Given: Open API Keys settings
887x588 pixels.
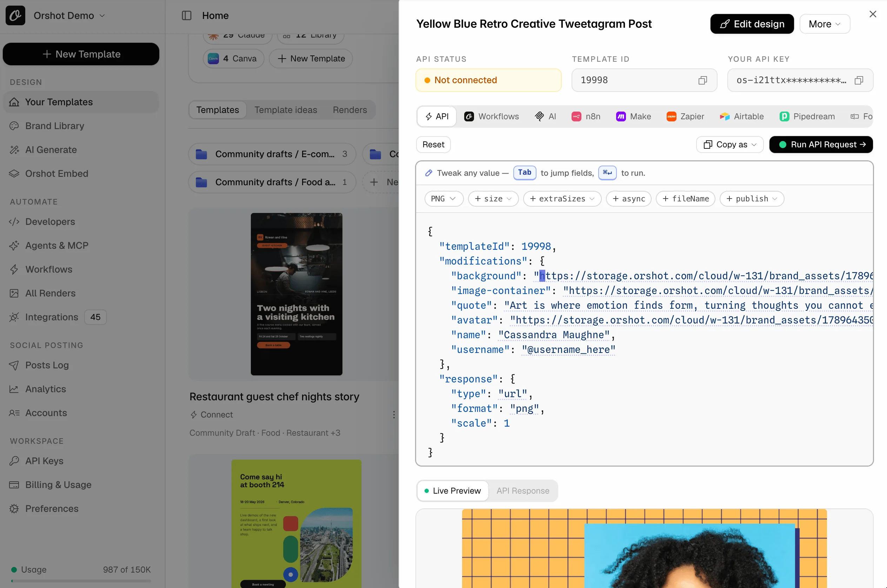Looking at the screenshot, I should (81, 461).
